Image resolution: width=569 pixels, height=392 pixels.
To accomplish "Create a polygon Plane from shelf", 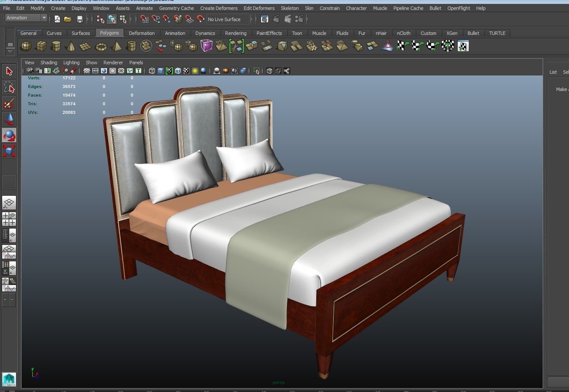I will (x=85, y=46).
